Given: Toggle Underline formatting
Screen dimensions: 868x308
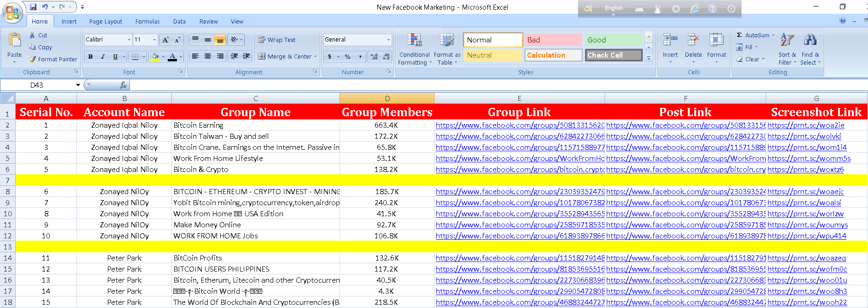Looking at the screenshot, I should [x=115, y=57].
